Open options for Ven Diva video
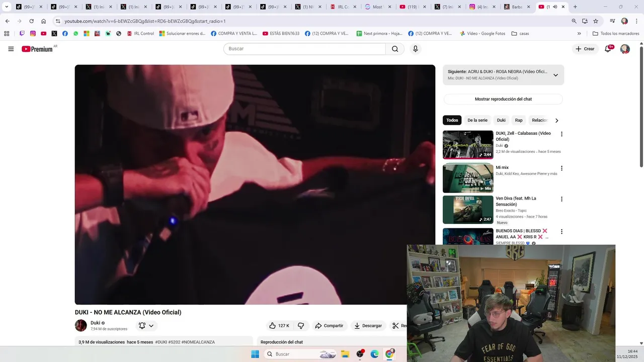This screenshot has height=362, width=644. pyautogui.click(x=561, y=199)
